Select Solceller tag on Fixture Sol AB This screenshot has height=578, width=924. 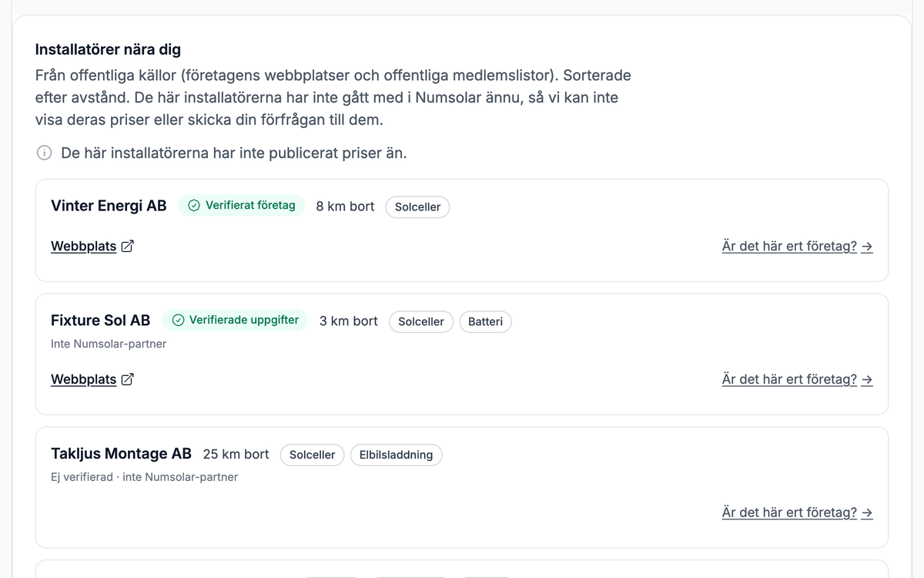(421, 321)
